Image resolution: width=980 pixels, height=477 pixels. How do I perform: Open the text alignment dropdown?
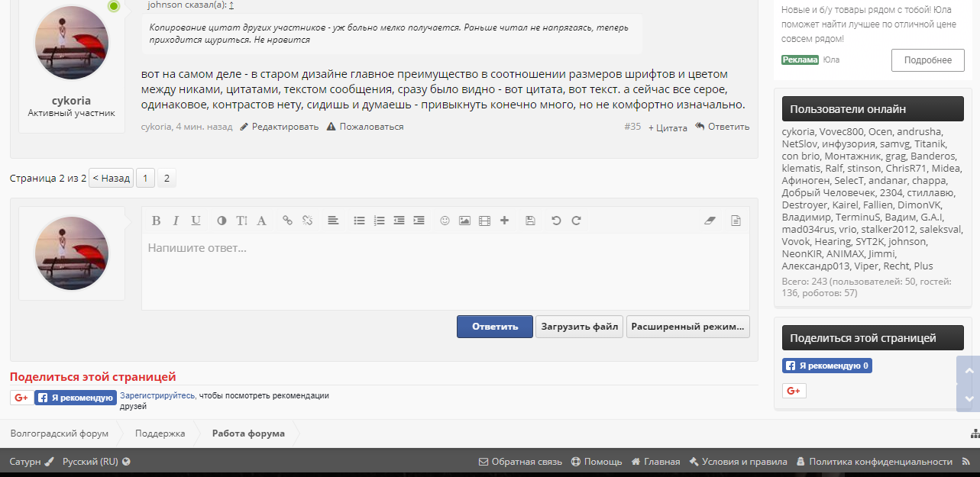(333, 221)
